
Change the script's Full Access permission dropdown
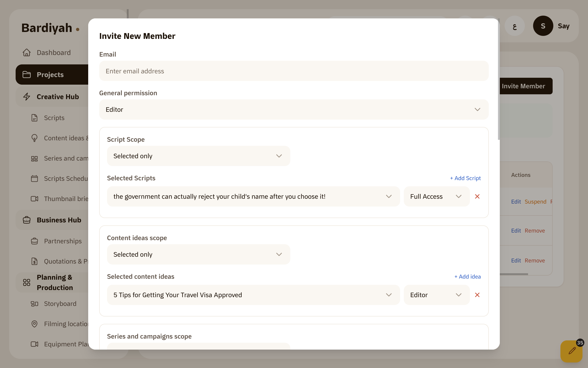(x=437, y=196)
